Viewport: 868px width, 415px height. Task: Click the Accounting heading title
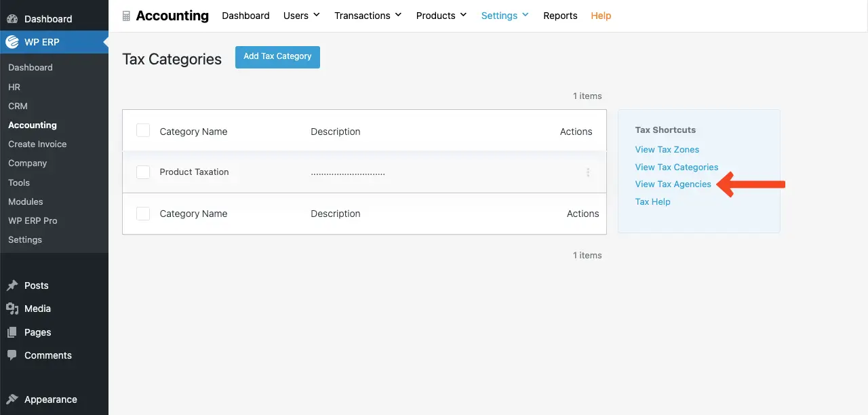click(172, 16)
